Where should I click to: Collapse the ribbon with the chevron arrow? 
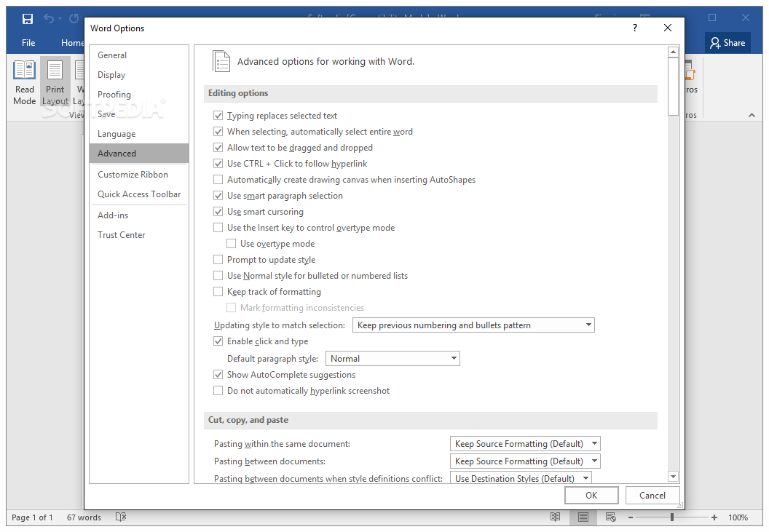pos(752,115)
